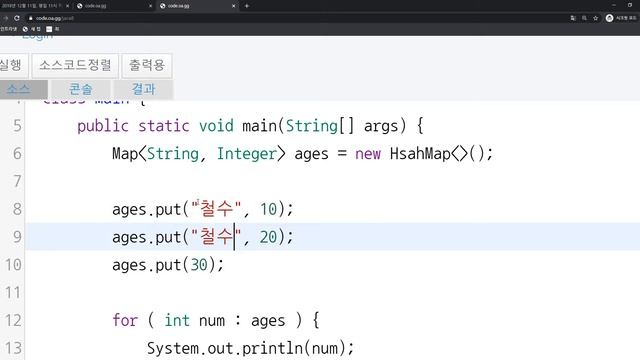Switch to the 콘솔 tab
Viewport: 640px width, 360px height.
(80, 89)
